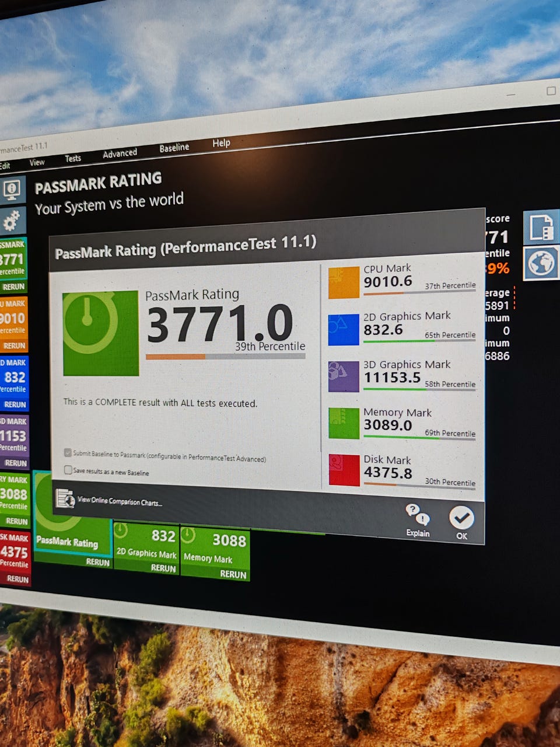This screenshot has height=747, width=560.
Task: Rerun the CPU Mark test in sidebar
Action: pos(14,345)
